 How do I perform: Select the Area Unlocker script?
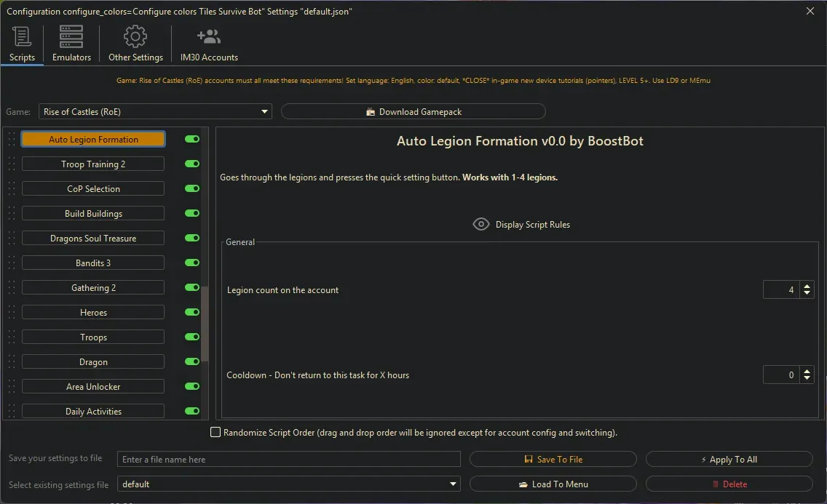[x=93, y=387]
